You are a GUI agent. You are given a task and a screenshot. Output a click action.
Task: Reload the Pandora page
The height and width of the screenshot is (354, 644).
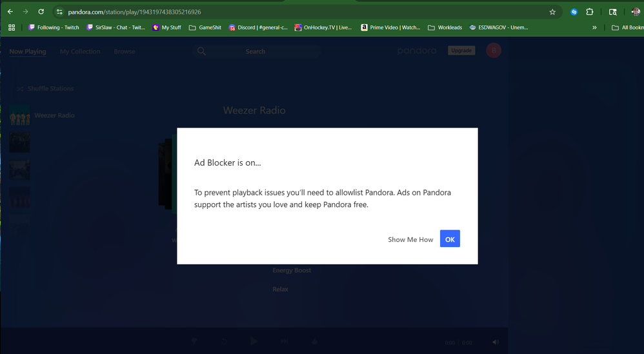[41, 12]
